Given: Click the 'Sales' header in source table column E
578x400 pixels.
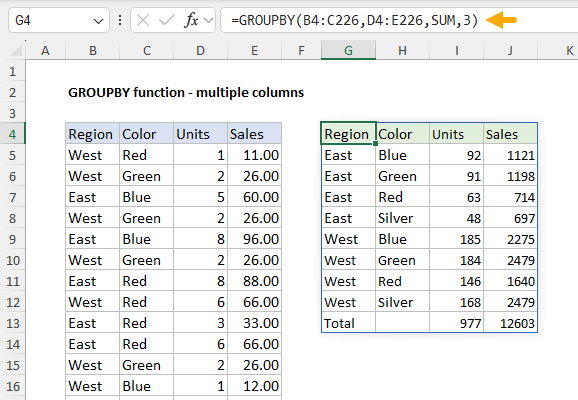Looking at the screenshot, I should point(254,134).
